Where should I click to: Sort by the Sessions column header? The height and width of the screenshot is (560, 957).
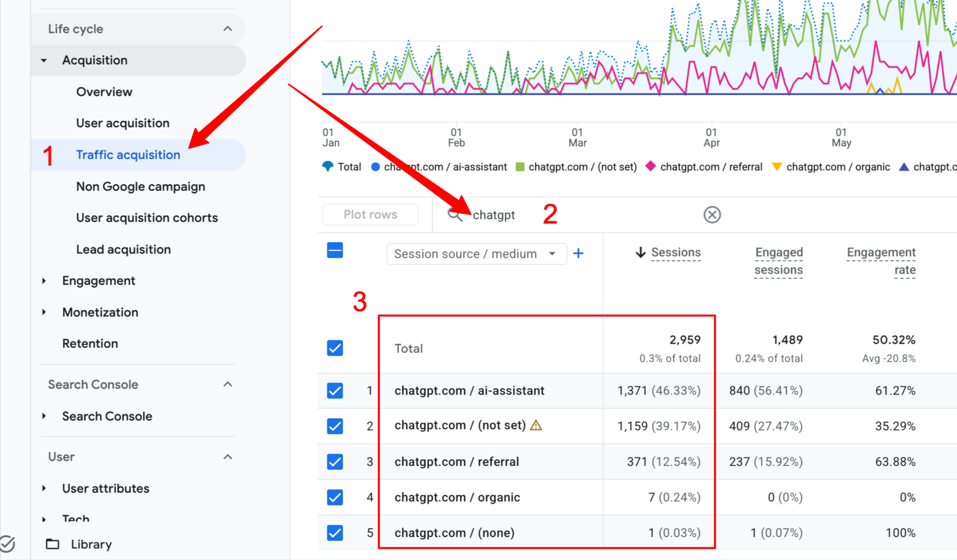coord(676,253)
